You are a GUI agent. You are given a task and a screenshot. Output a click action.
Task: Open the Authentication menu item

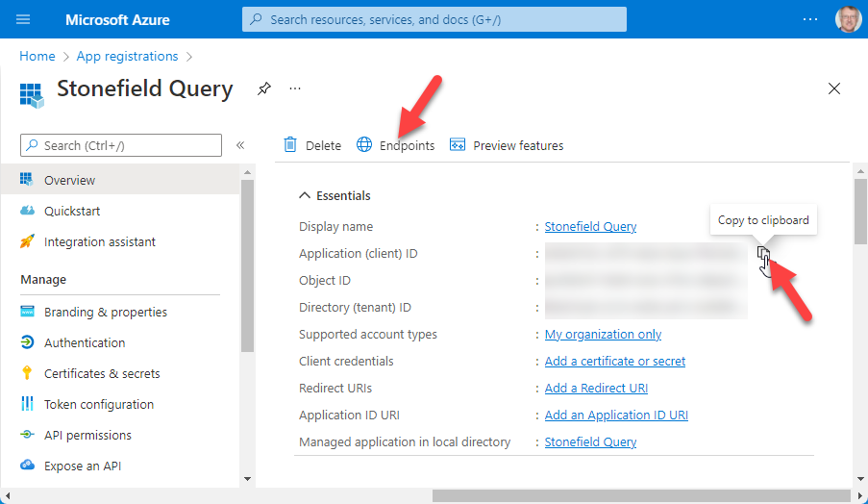[84, 342]
